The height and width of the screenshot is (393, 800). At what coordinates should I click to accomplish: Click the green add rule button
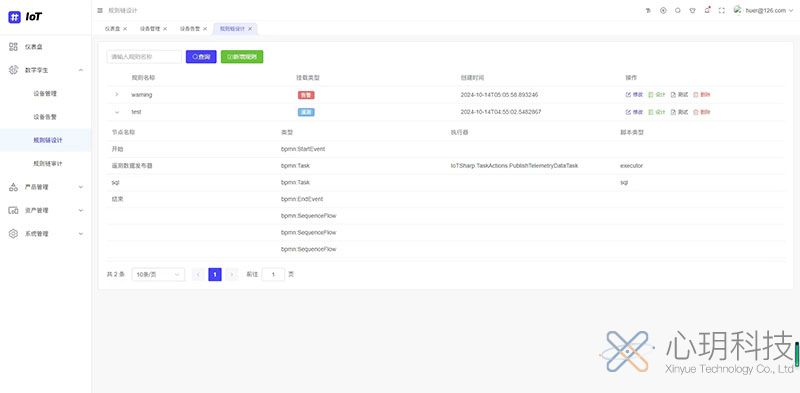(242, 57)
